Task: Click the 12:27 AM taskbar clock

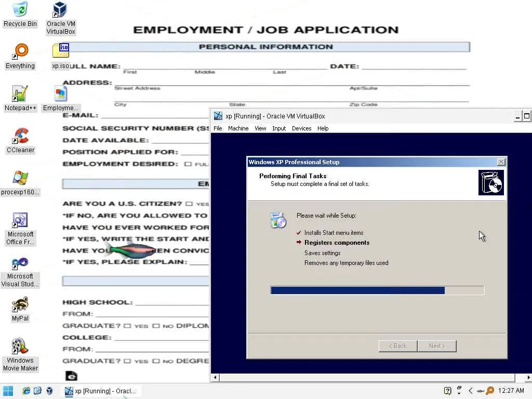Action: tap(511, 391)
